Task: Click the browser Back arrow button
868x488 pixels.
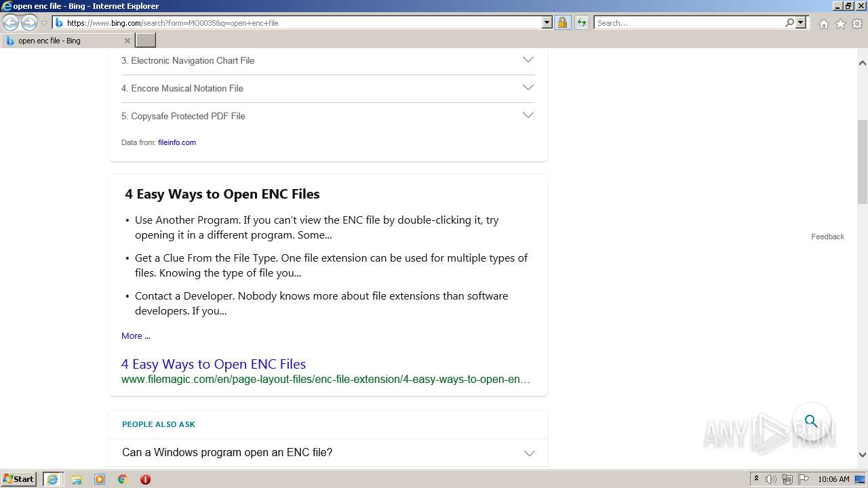Action: click(x=11, y=22)
